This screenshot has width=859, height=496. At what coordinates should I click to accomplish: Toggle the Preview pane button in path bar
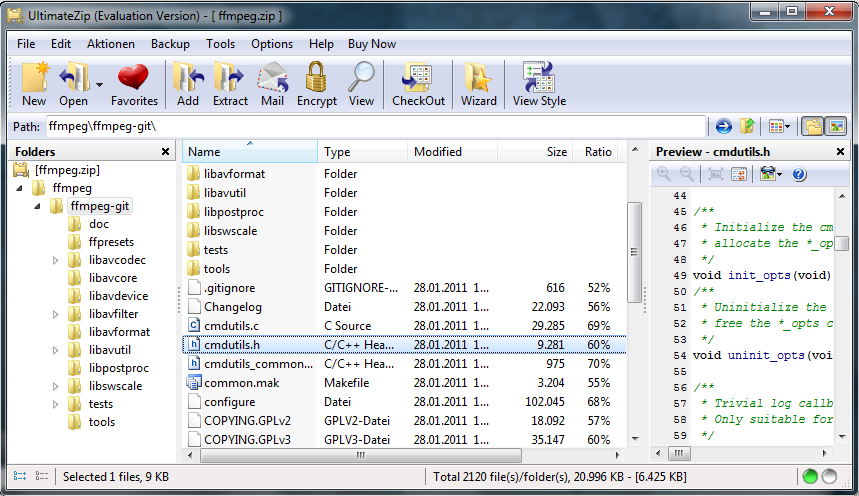click(836, 127)
